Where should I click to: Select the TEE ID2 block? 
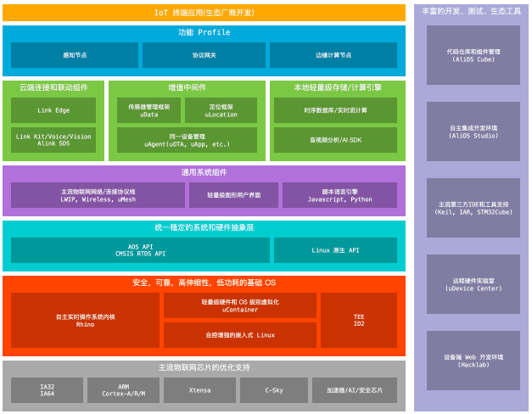[x=358, y=320]
